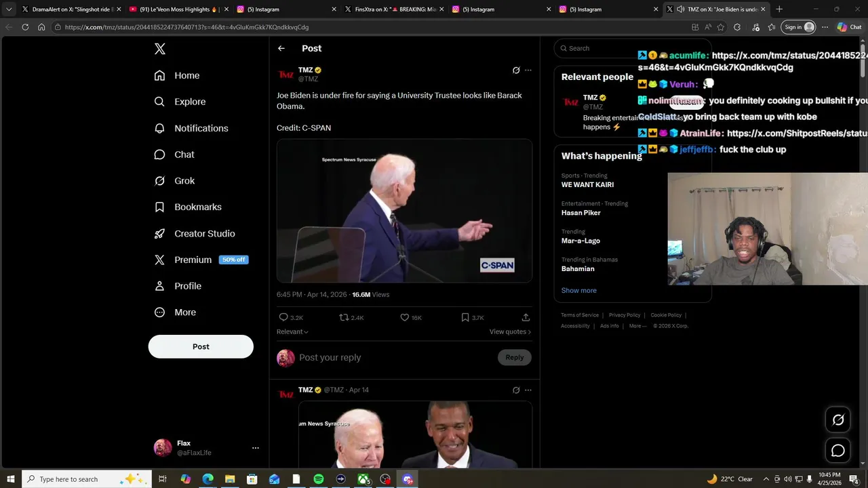Click the repost icon with 2.4K
The height and width of the screenshot is (488, 868).
[351, 317]
